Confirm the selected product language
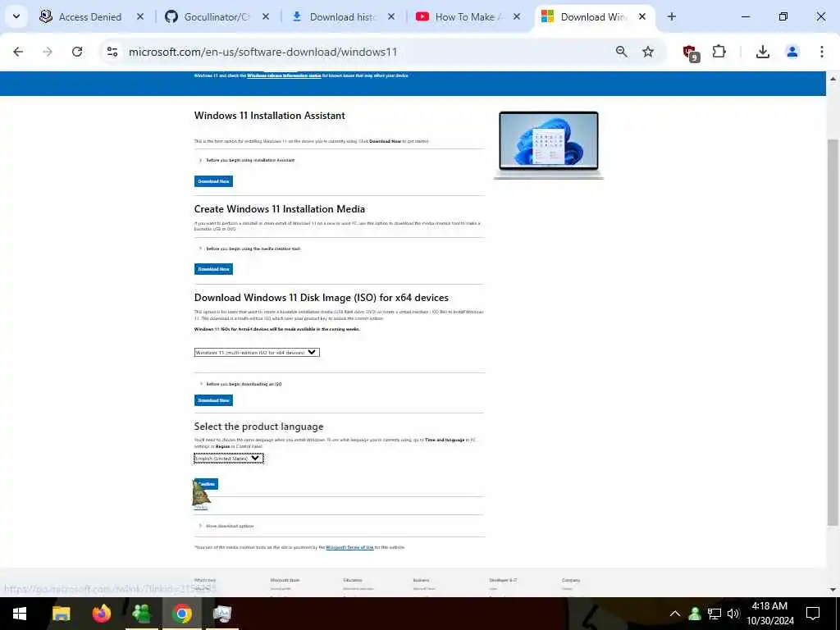840x630 pixels. click(206, 484)
